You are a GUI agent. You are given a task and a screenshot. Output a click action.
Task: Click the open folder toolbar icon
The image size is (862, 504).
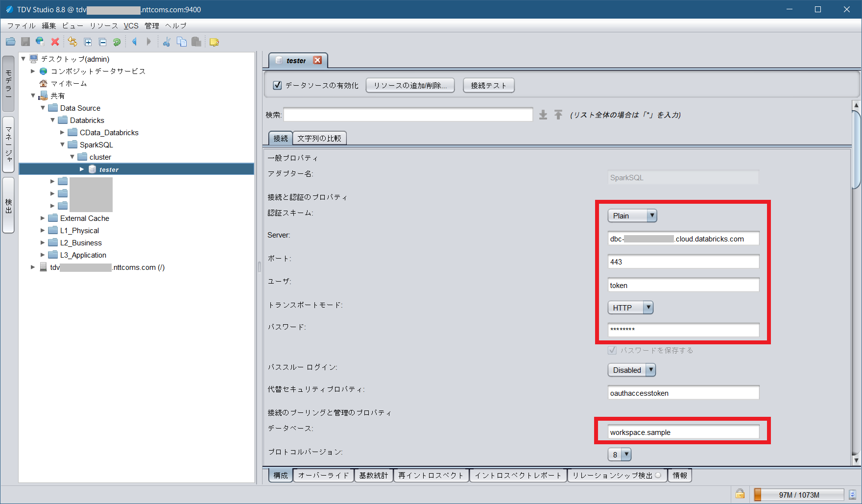coord(10,42)
